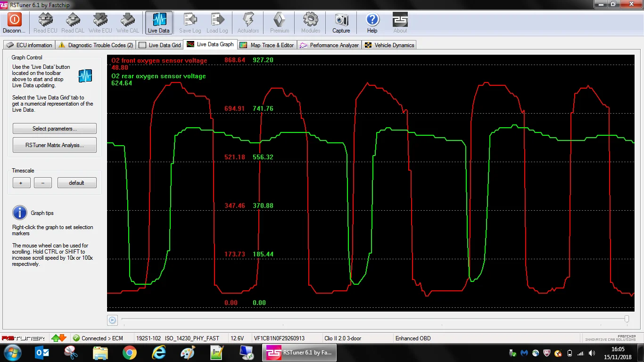The width and height of the screenshot is (644, 362).
Task: Click the timescale plus button
Action: pos(21,183)
